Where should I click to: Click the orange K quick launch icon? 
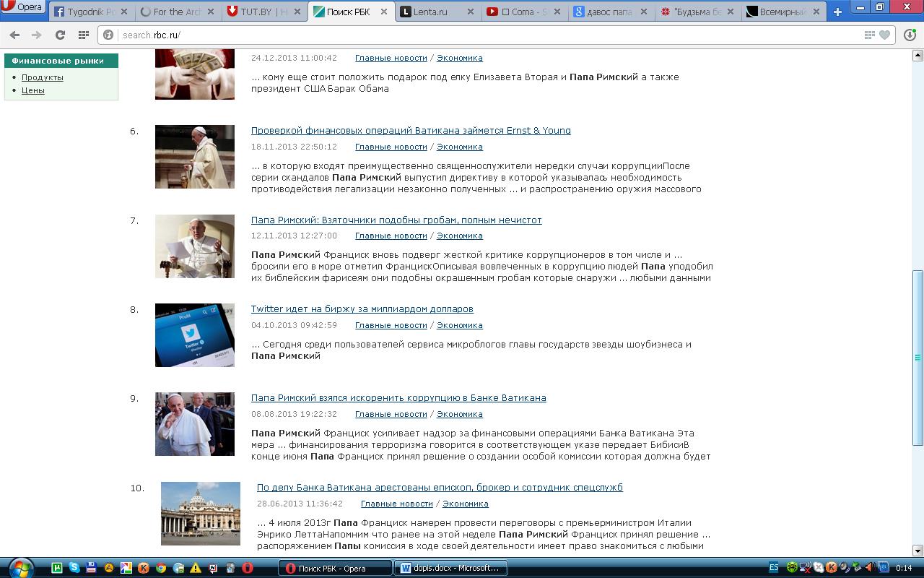pos(144,568)
